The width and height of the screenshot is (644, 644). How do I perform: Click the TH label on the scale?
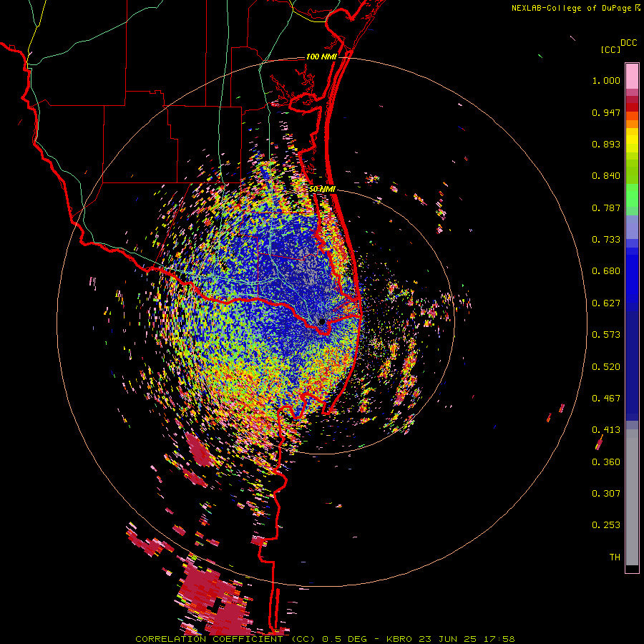click(615, 557)
